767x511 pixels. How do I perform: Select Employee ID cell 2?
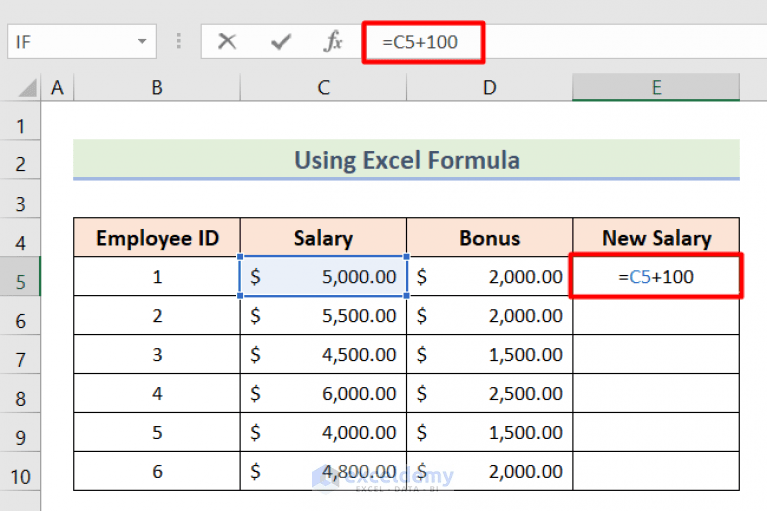click(157, 315)
